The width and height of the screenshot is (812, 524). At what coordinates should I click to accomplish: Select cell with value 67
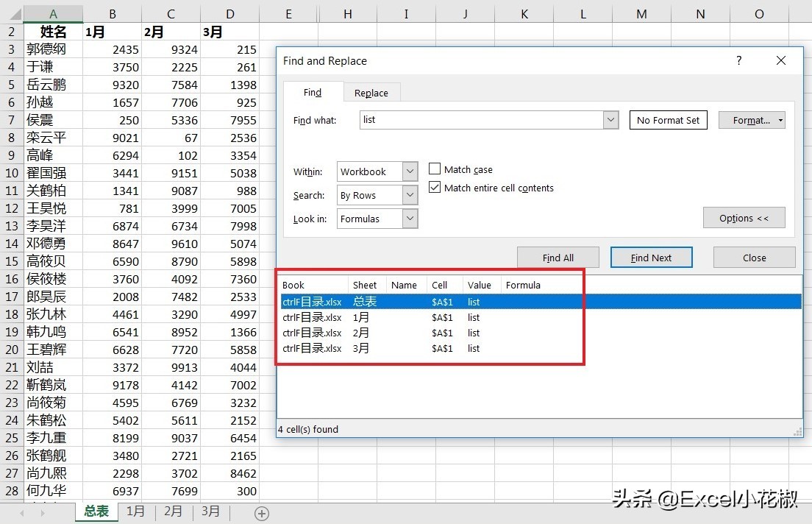click(x=171, y=138)
